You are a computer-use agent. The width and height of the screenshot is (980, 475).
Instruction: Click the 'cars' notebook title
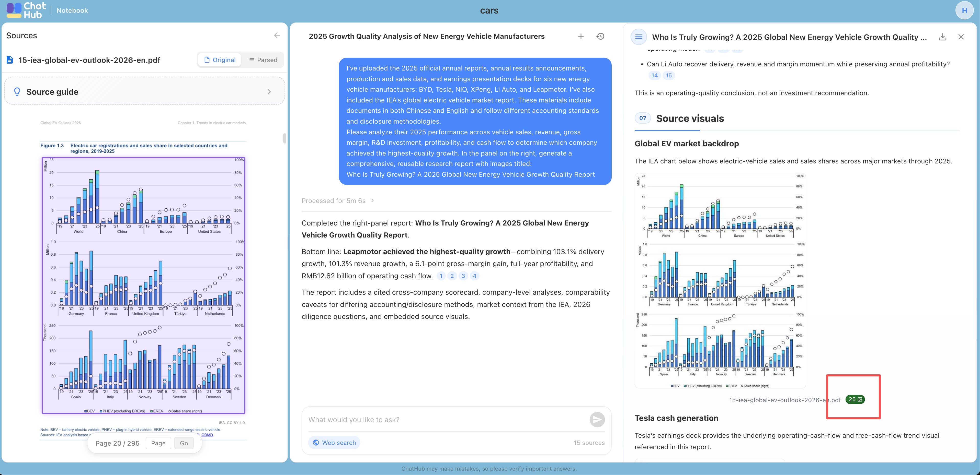489,10
